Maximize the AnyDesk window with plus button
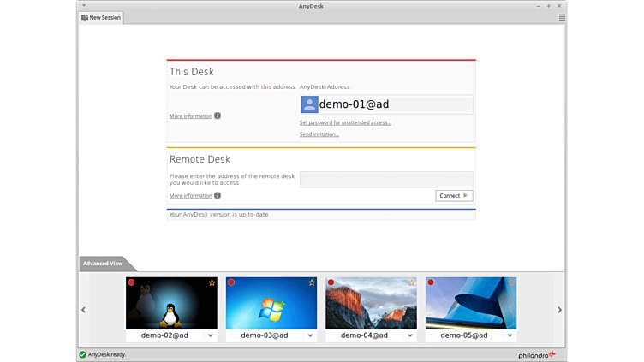The width and height of the screenshot is (644, 362). tap(549, 6)
